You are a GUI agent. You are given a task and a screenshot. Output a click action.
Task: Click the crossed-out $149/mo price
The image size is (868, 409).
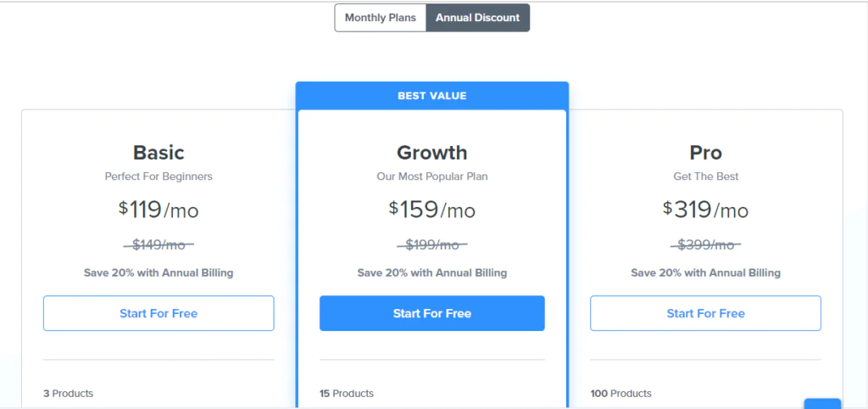(x=159, y=244)
